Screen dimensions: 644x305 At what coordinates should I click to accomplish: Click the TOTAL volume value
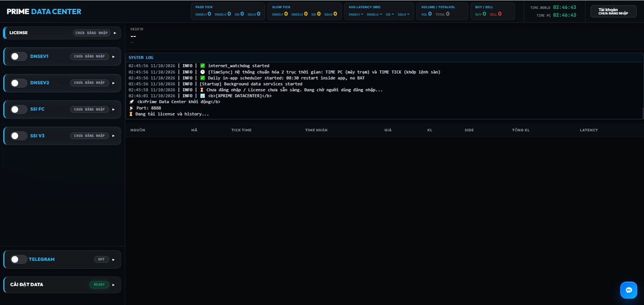(x=447, y=14)
